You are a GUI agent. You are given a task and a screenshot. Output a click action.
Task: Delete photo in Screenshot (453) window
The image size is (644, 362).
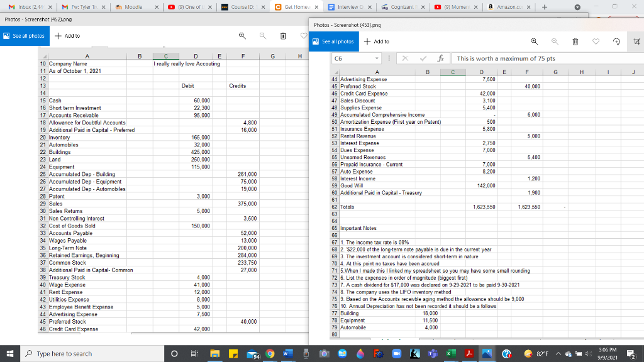point(575,41)
